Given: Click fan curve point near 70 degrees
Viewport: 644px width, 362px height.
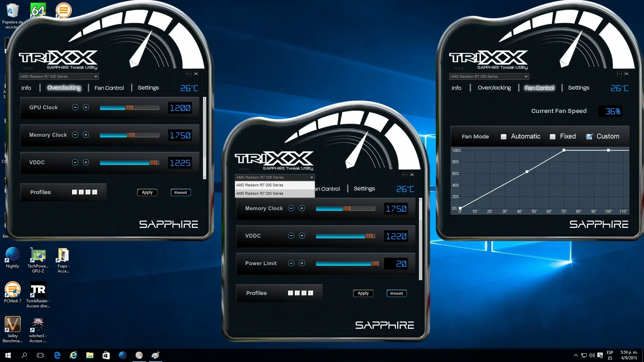Looking at the screenshot, I should pos(564,150).
